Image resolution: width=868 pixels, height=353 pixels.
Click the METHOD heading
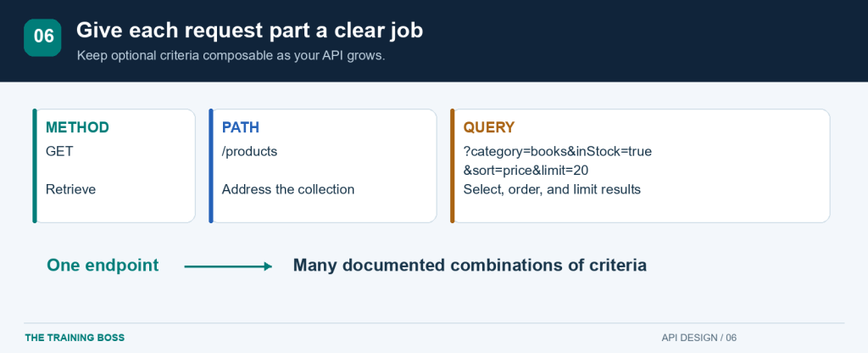pos(77,127)
